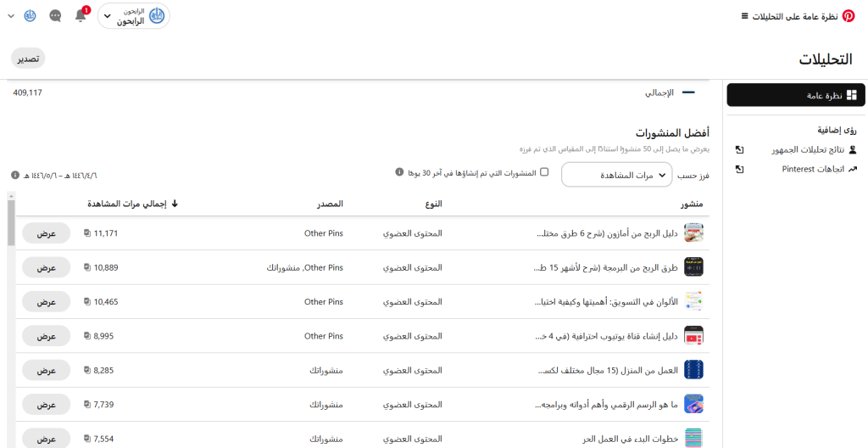Open the messages chat bubble icon
Image resolution: width=868 pixels, height=448 pixels.
click(x=55, y=15)
